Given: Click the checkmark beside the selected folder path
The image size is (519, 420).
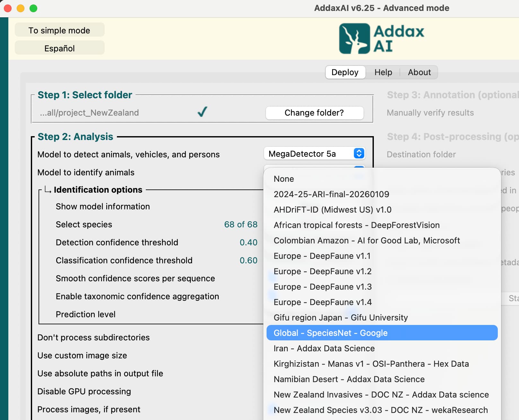Looking at the screenshot, I should [202, 112].
